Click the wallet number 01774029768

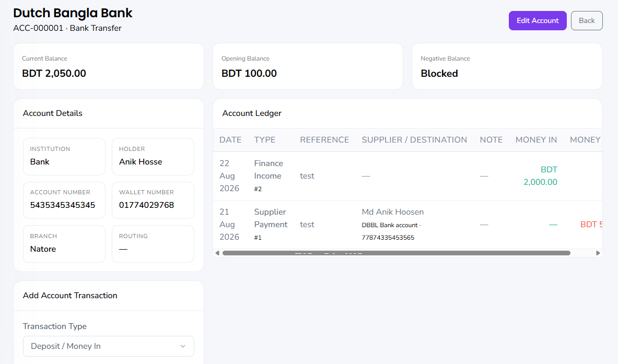[x=147, y=205]
